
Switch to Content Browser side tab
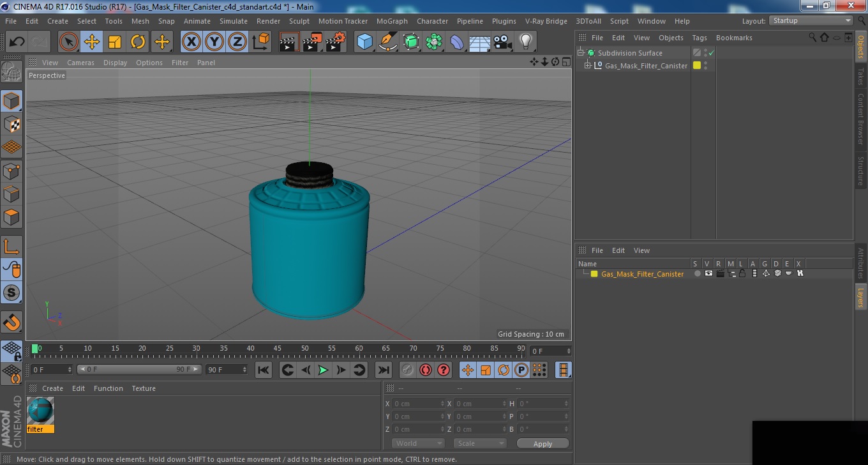861,119
